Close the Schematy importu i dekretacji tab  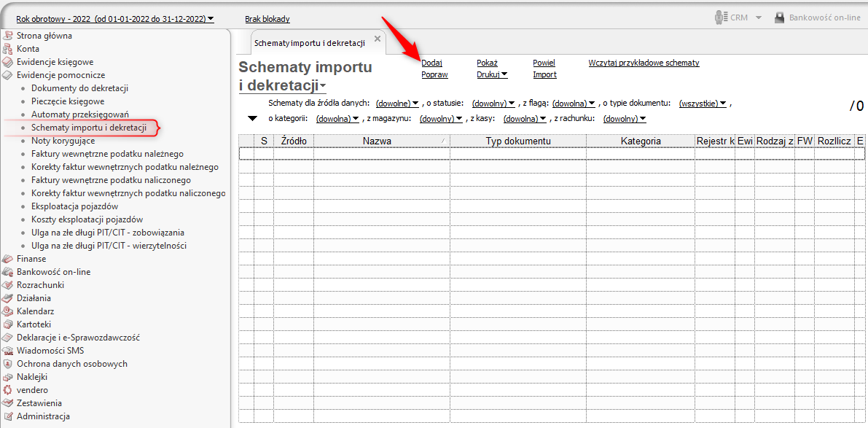point(378,38)
